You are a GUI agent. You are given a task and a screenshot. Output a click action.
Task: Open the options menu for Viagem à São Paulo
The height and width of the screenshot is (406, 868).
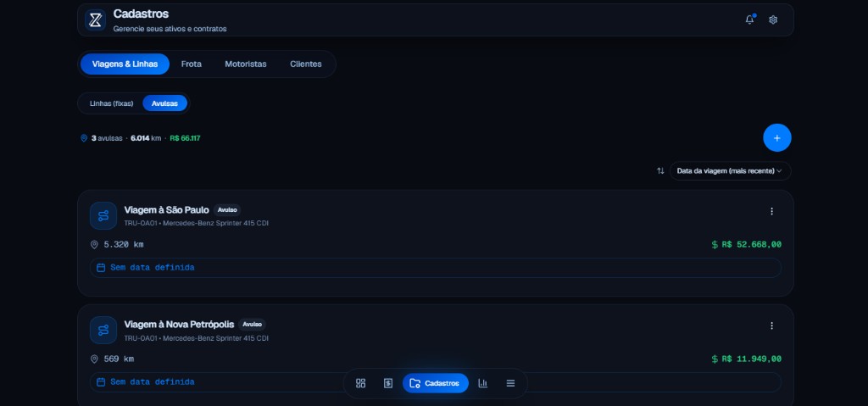771,212
